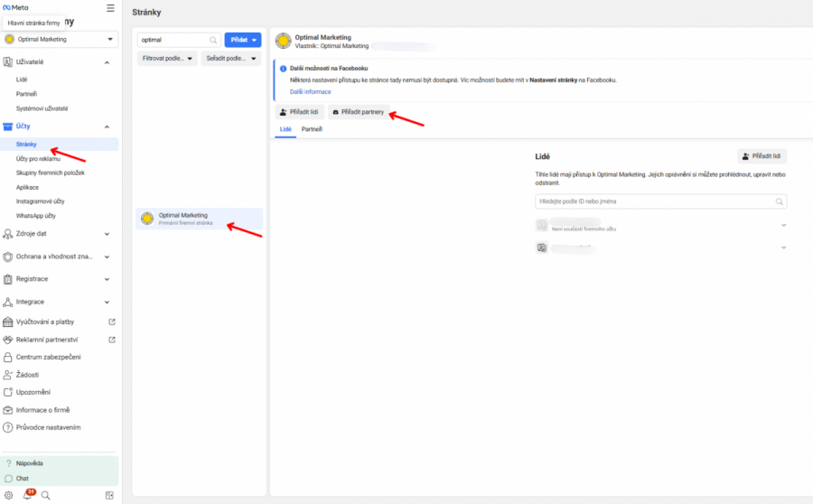The height and width of the screenshot is (504, 813).
Task: Click Přiřadit lidi in Lidé panel
Action: (762, 156)
